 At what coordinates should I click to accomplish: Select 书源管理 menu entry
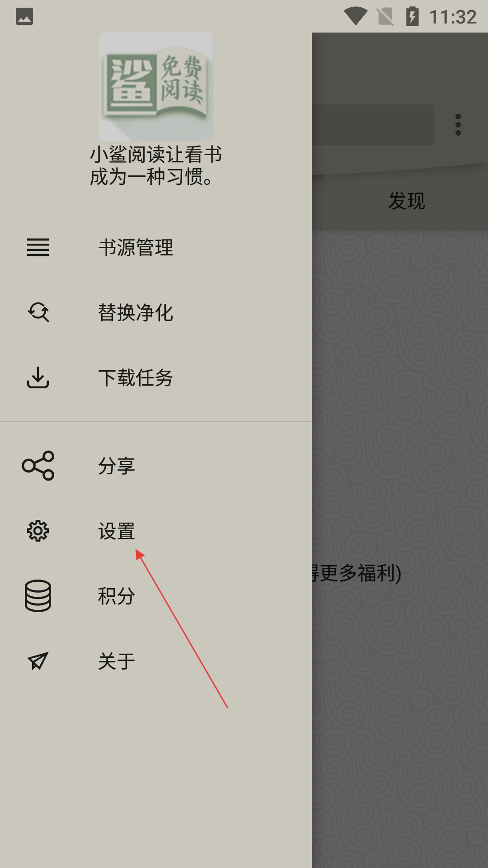(156, 247)
